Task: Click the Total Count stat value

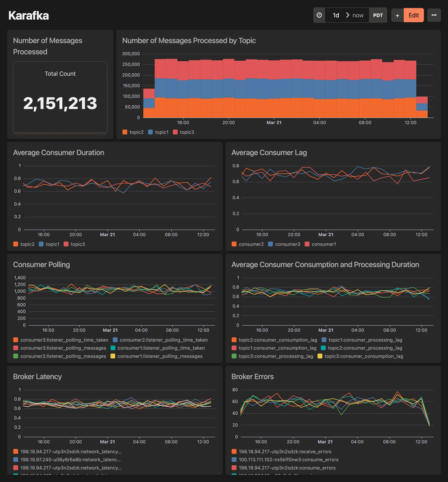Action: click(60, 104)
